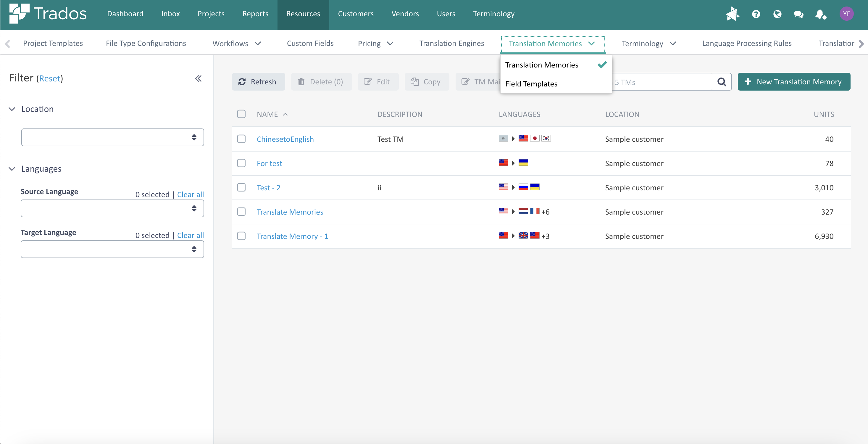868x444 pixels.
Task: Check the For test row checkbox
Action: point(241,163)
